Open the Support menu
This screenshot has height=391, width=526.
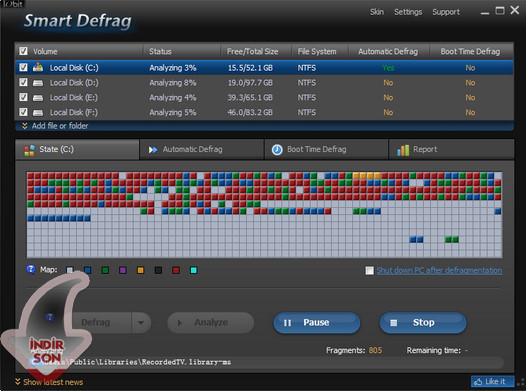[x=446, y=12]
